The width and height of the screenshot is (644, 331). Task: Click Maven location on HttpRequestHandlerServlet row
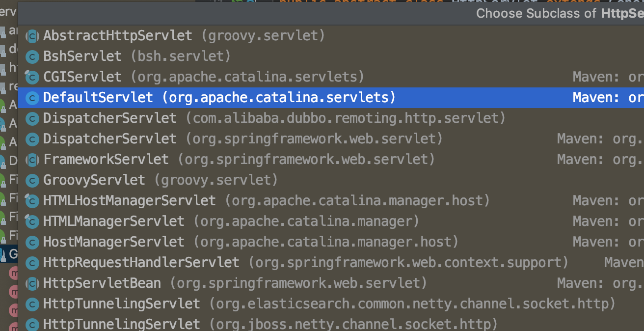[x=624, y=263]
